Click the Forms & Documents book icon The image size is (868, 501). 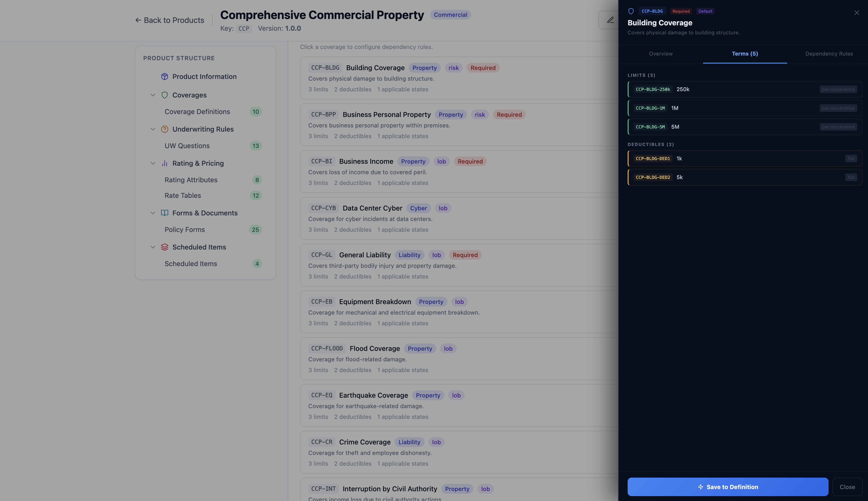(164, 213)
